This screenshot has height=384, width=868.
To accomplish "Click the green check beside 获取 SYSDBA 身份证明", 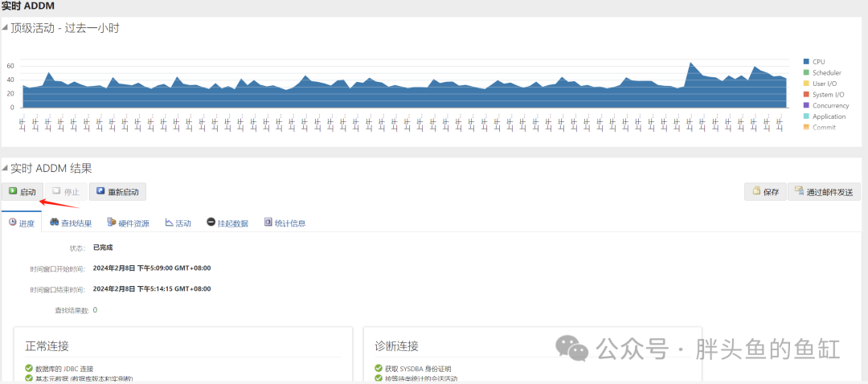I will pyautogui.click(x=379, y=369).
